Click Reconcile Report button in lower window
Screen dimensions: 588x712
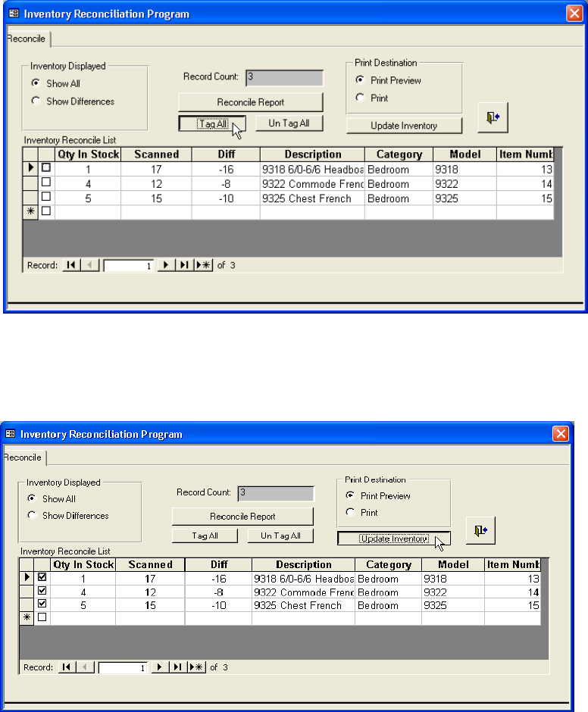click(x=242, y=517)
